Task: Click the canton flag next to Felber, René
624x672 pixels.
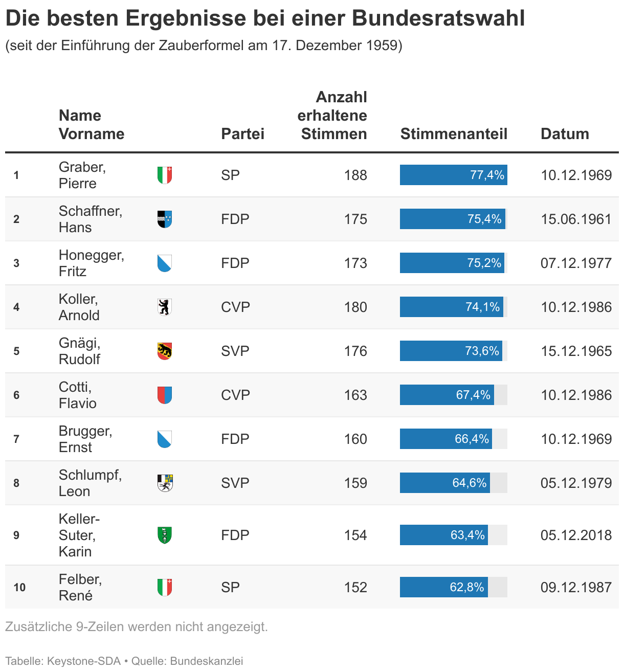Action: 164,588
